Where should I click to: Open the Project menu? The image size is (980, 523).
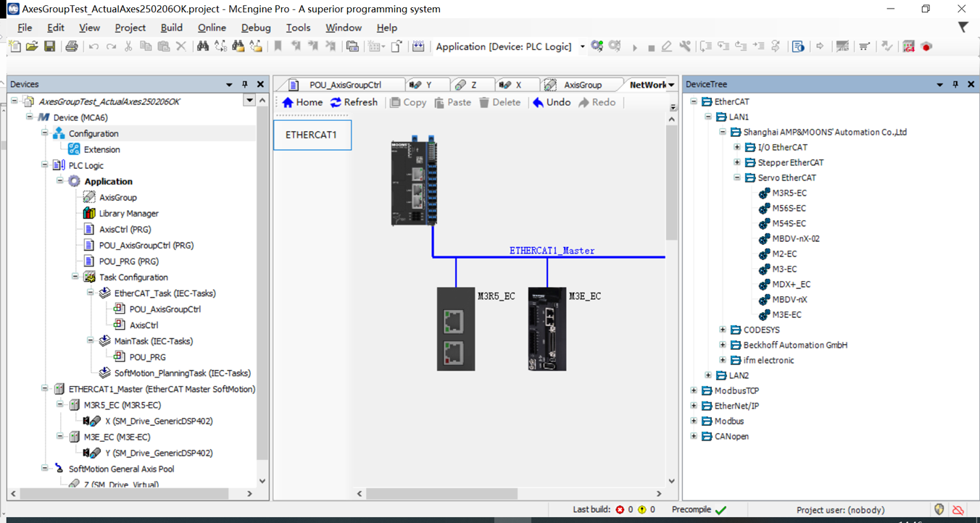click(x=130, y=28)
